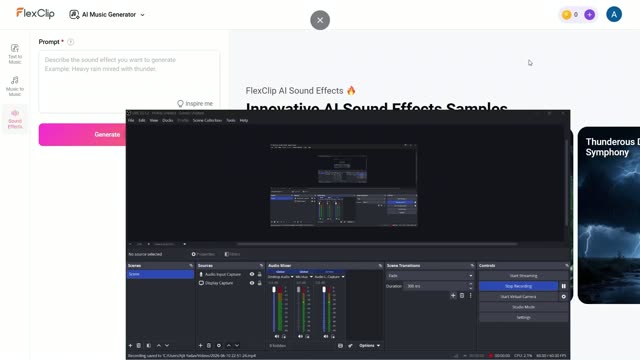Open the Scene Collection menu
Screen dimensions: 640x360
click(207, 120)
